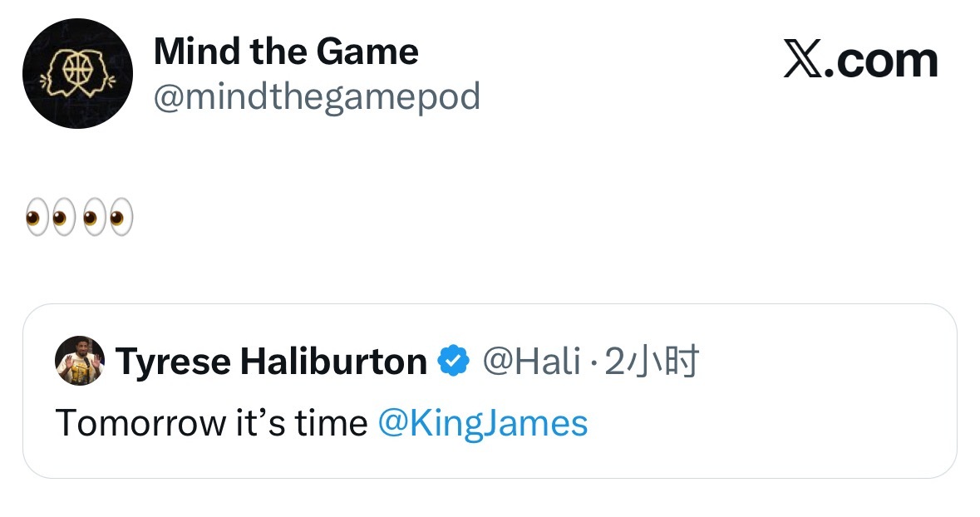Click the surname Haliburton in quoted post
The width and height of the screenshot is (980, 517).
[x=334, y=362]
